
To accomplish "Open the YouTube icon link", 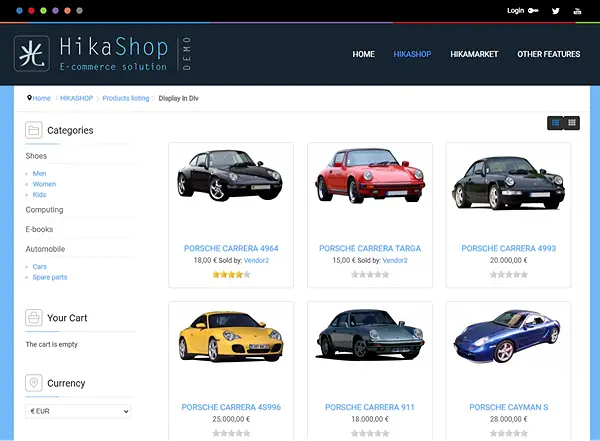I will click(577, 11).
